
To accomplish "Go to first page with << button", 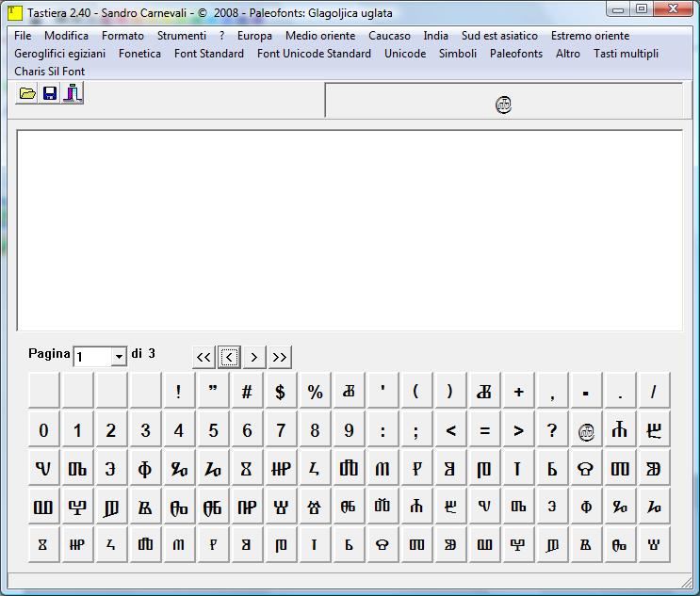I will pyautogui.click(x=204, y=357).
